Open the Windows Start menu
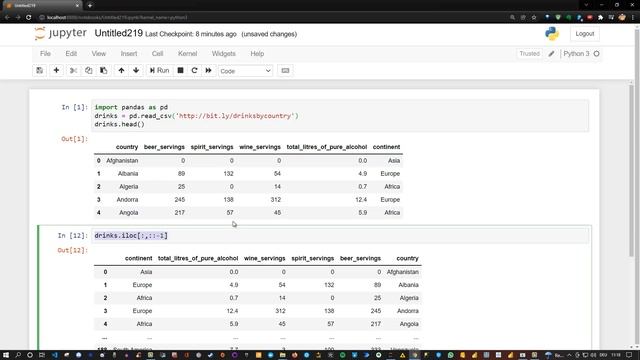The image size is (640, 360). click(x=6, y=355)
